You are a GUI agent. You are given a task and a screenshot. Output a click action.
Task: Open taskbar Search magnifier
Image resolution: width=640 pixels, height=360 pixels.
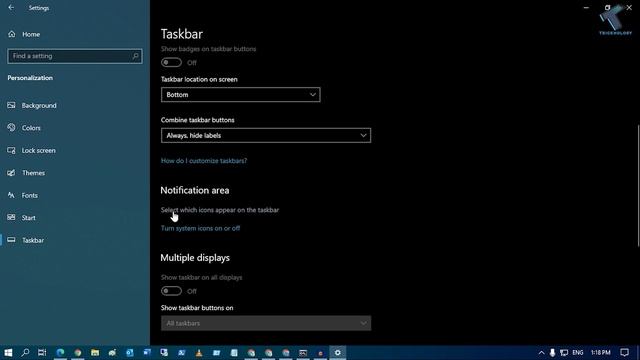(x=25, y=353)
